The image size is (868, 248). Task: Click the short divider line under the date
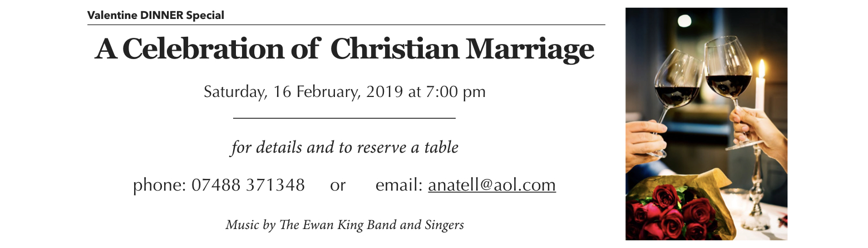click(x=344, y=118)
